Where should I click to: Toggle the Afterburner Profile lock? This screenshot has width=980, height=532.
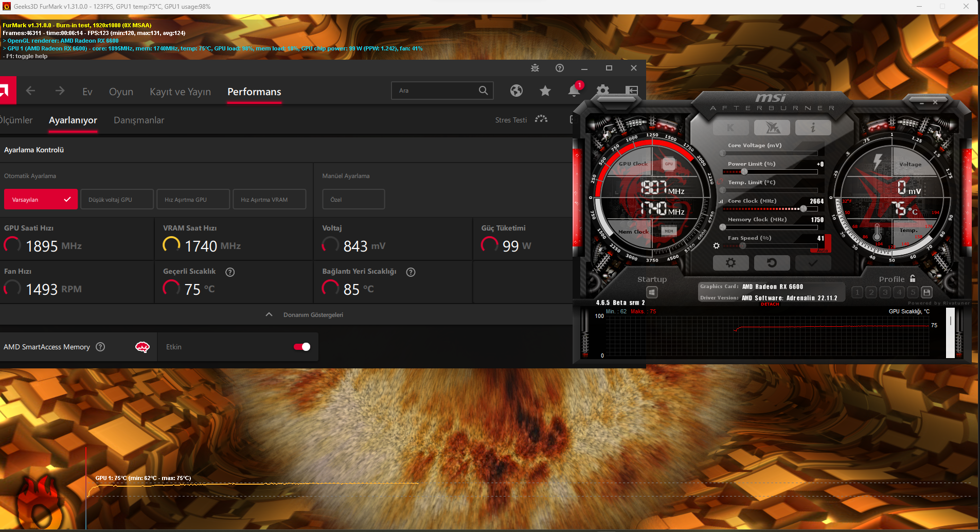(912, 278)
